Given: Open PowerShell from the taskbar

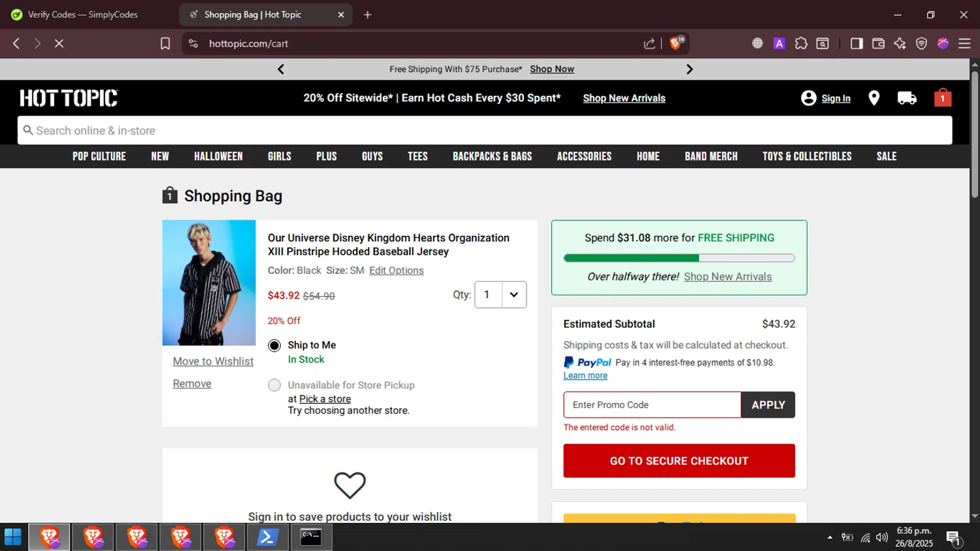Looking at the screenshot, I should point(267,537).
